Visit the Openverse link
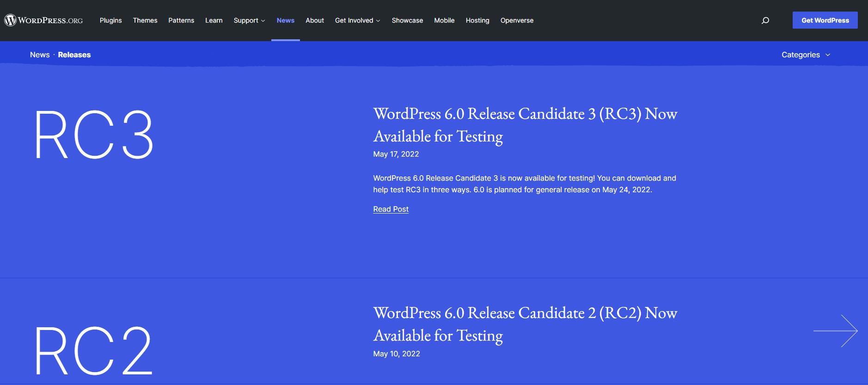The image size is (868, 385). [x=517, y=20]
